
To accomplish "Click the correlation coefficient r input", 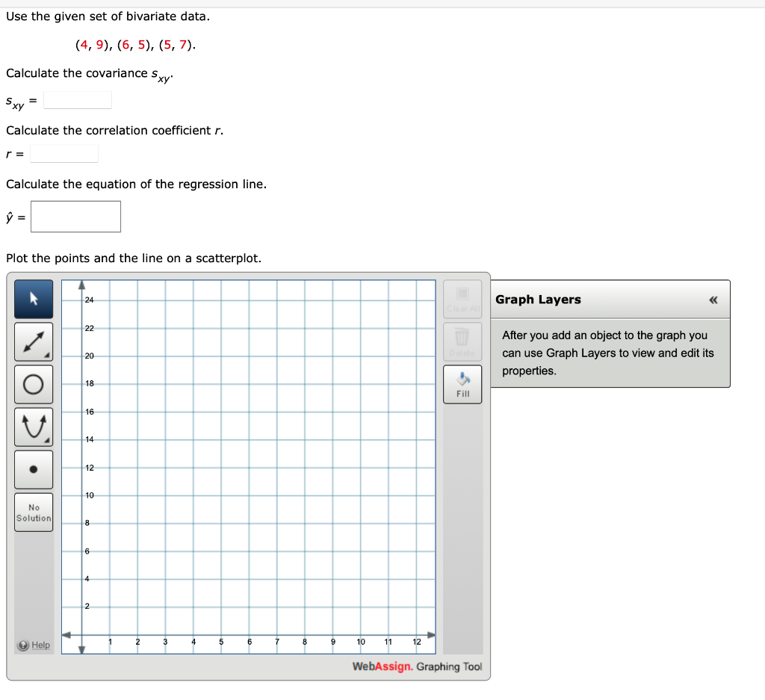I will coord(64,154).
